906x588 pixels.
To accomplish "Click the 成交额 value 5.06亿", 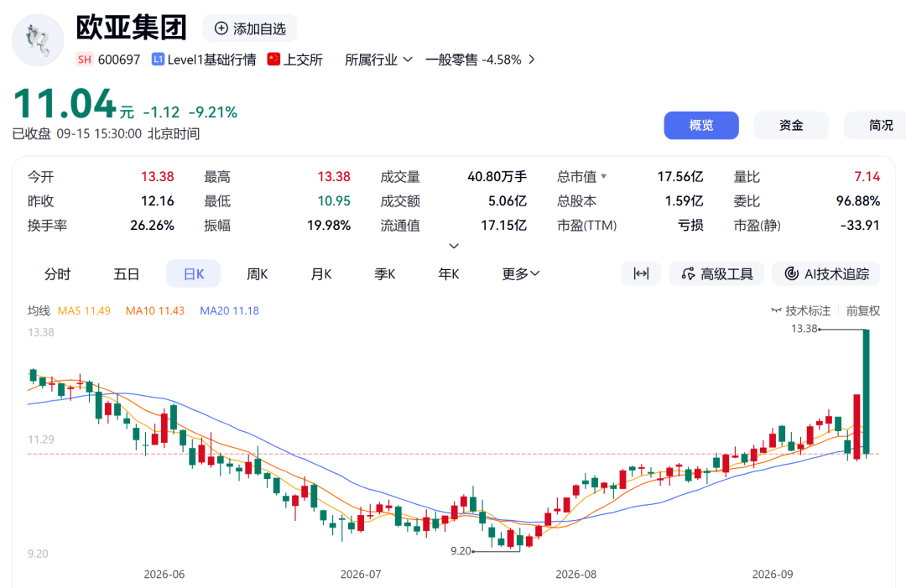I will [508, 201].
